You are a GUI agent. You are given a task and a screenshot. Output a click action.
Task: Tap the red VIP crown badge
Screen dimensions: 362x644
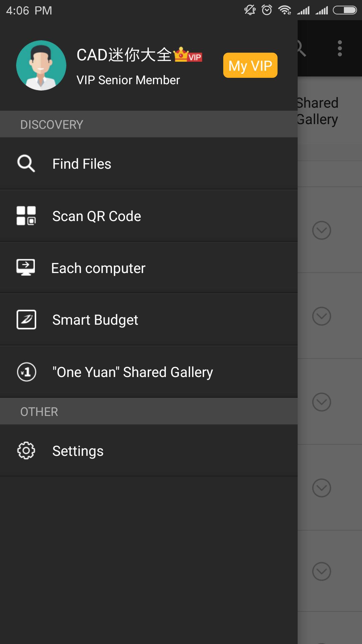[x=188, y=55]
